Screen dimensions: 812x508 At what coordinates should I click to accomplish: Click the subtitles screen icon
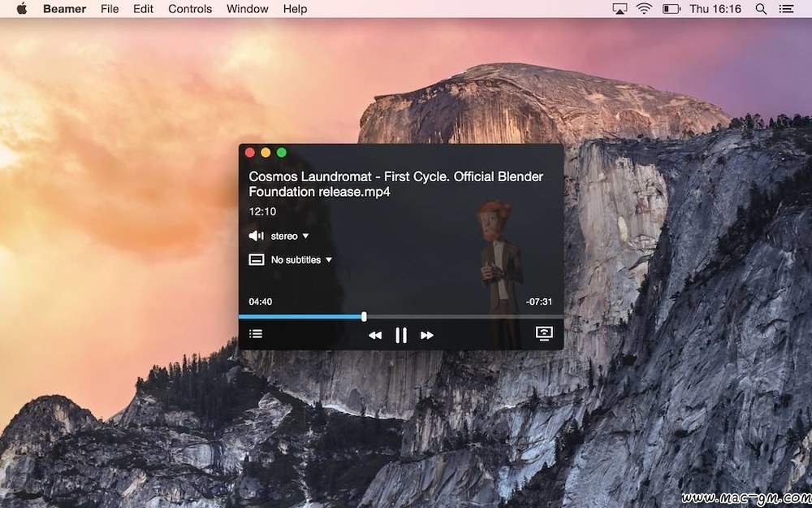pos(257,260)
